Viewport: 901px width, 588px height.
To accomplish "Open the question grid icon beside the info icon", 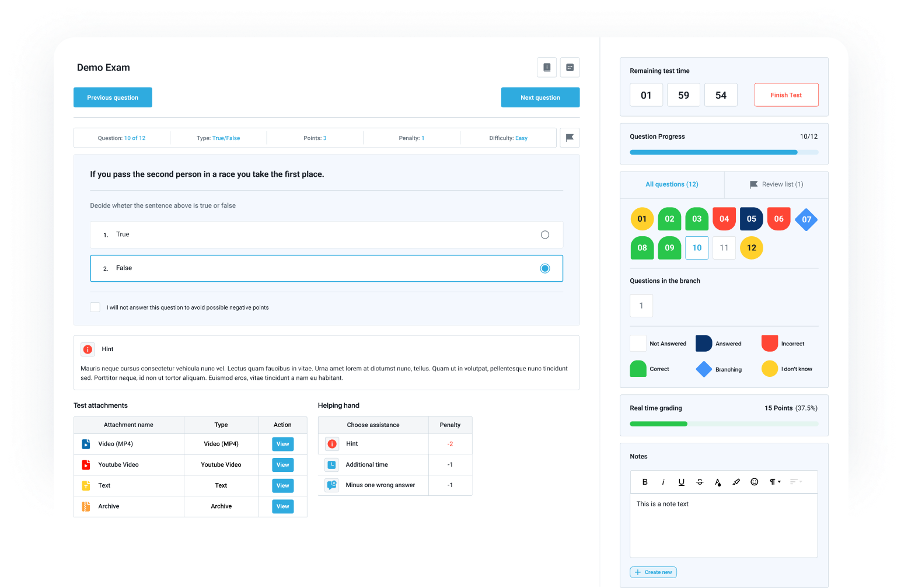I will (570, 67).
